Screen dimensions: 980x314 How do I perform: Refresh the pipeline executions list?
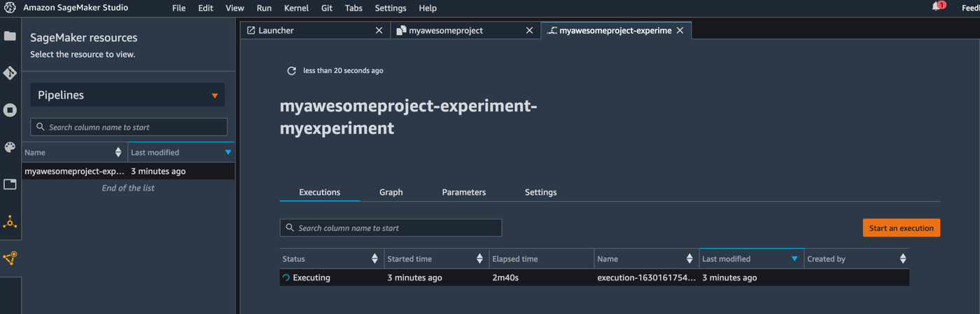291,71
